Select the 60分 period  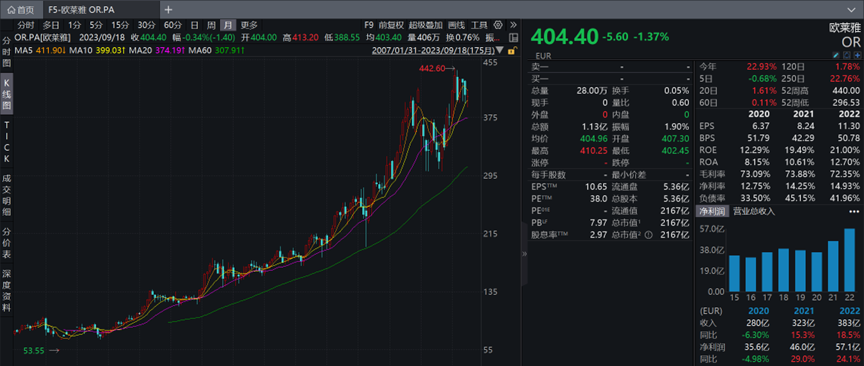[172, 25]
